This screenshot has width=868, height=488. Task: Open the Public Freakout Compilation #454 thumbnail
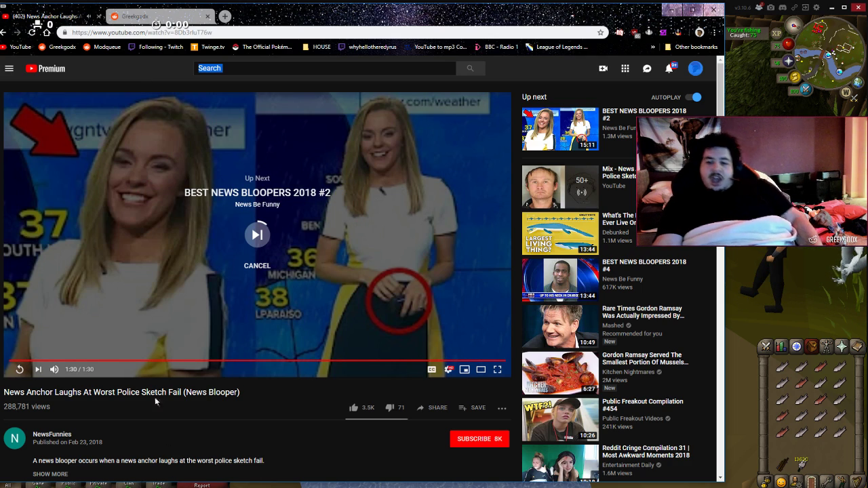point(560,420)
